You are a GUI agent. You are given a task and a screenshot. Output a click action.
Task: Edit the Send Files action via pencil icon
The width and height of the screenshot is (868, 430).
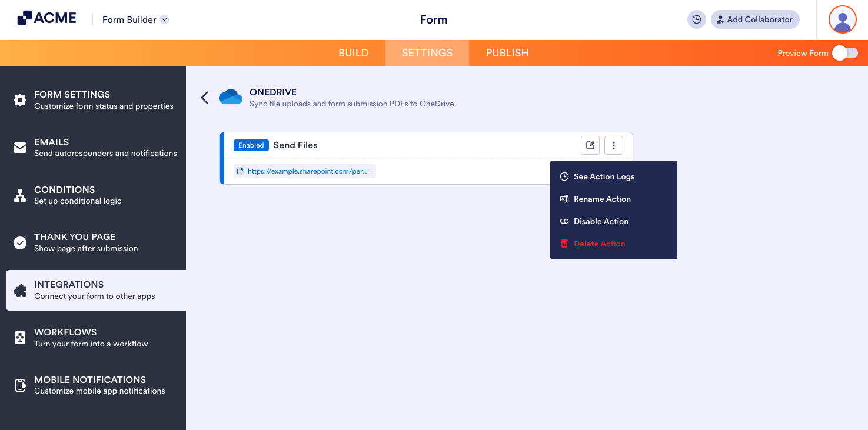click(590, 145)
